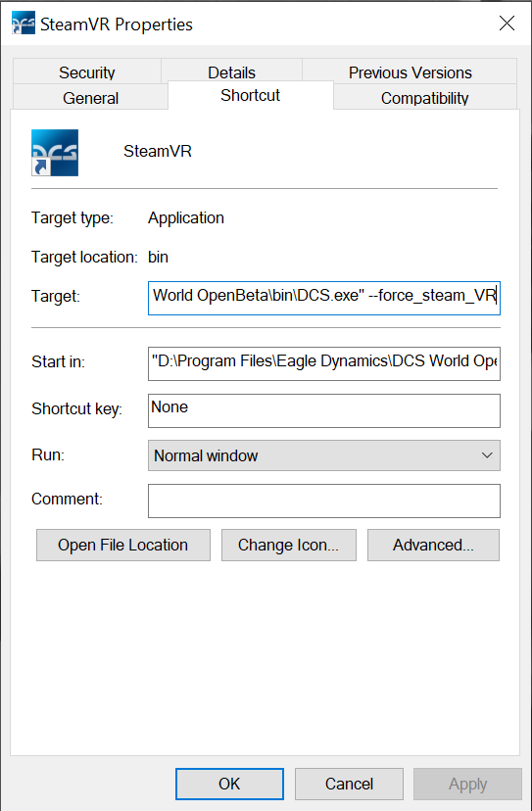Confirm changes with the OK button
Screen dimensions: 532x811
[x=229, y=784]
